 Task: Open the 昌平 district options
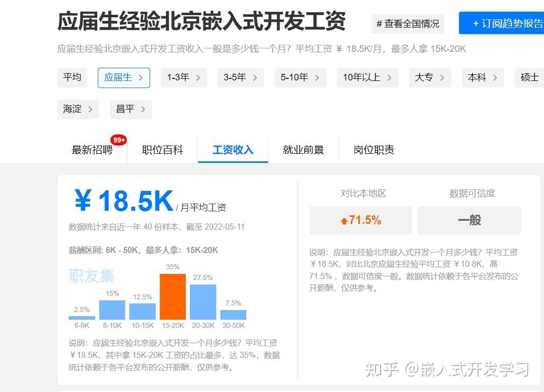click(144, 109)
